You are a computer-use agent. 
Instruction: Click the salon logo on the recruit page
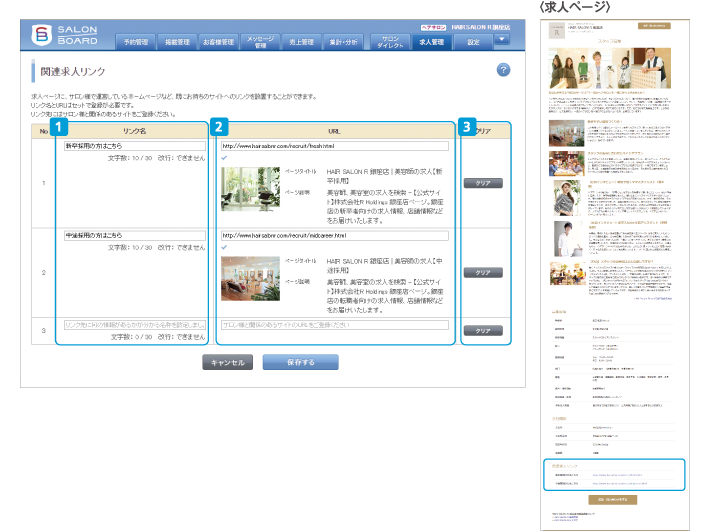pyautogui.click(x=557, y=31)
